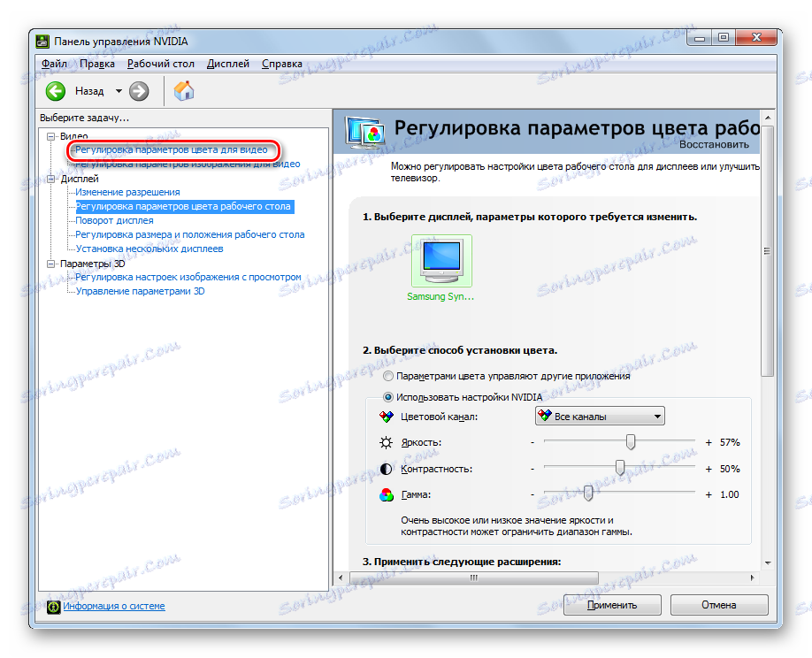Click the vertical scrollbar up arrow
812x658 pixels.
click(768, 119)
